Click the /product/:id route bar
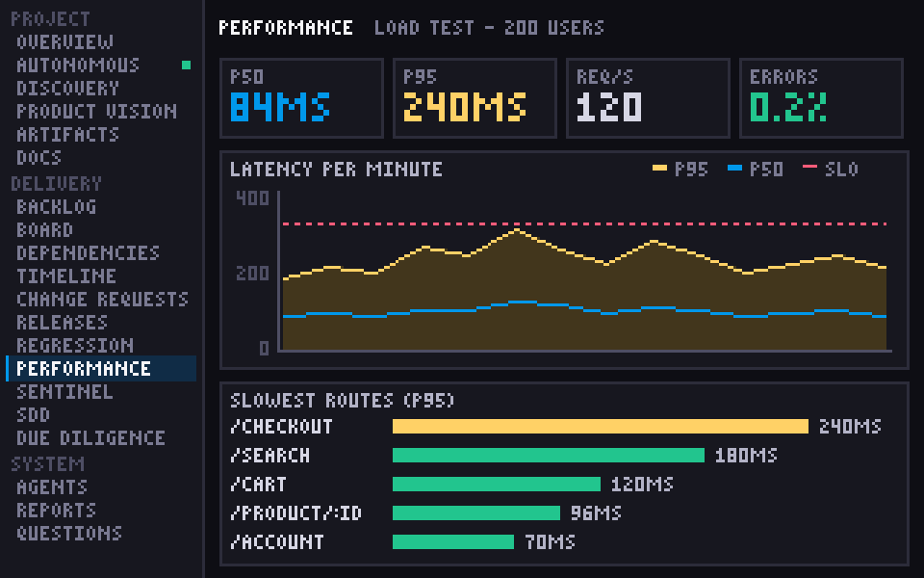Screen dimensions: 924x578 click(476, 513)
